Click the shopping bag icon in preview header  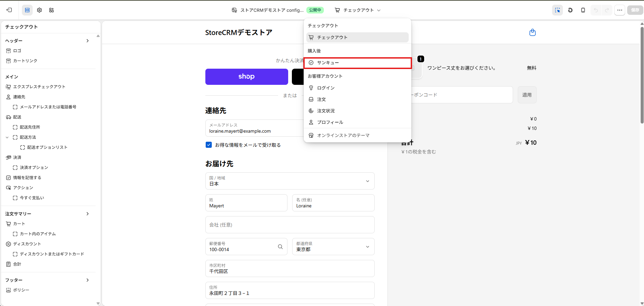[x=533, y=32]
